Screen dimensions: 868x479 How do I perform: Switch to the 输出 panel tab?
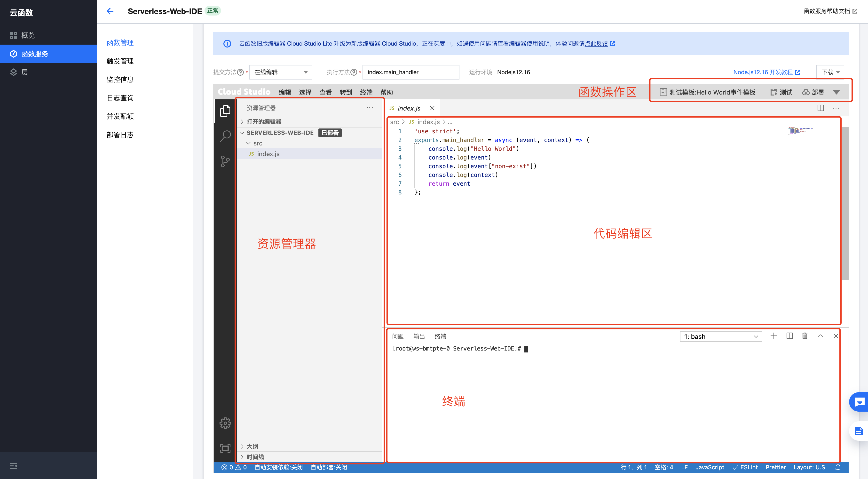coord(419,336)
